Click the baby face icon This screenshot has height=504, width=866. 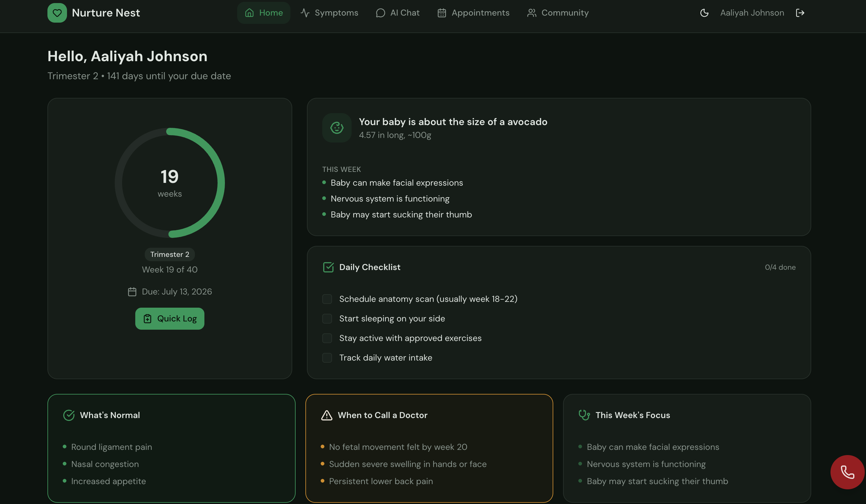(x=336, y=128)
